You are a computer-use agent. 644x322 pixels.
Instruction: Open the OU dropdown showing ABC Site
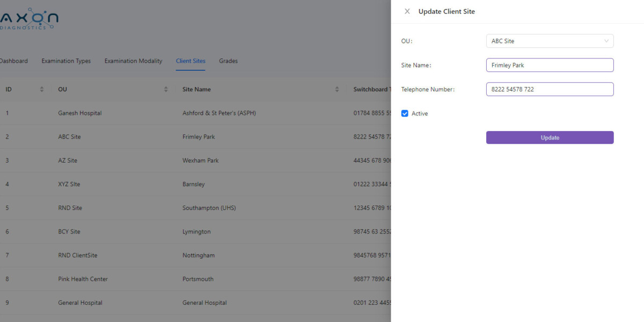(x=550, y=41)
